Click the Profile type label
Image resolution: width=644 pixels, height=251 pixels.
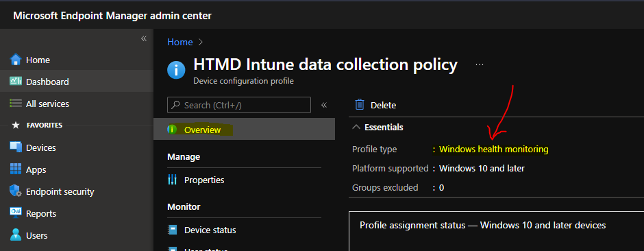375,149
